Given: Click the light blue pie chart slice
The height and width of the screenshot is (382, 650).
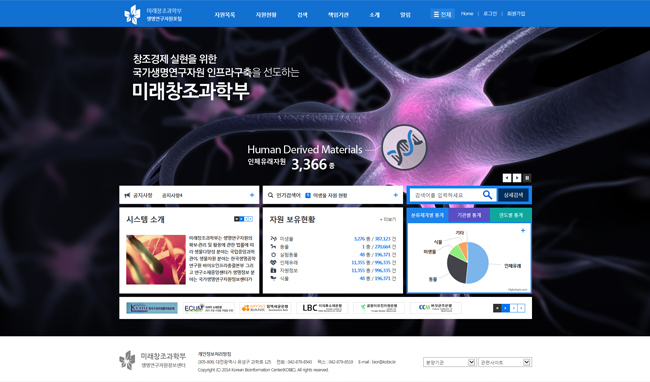Looking at the screenshot, I should point(479,263).
